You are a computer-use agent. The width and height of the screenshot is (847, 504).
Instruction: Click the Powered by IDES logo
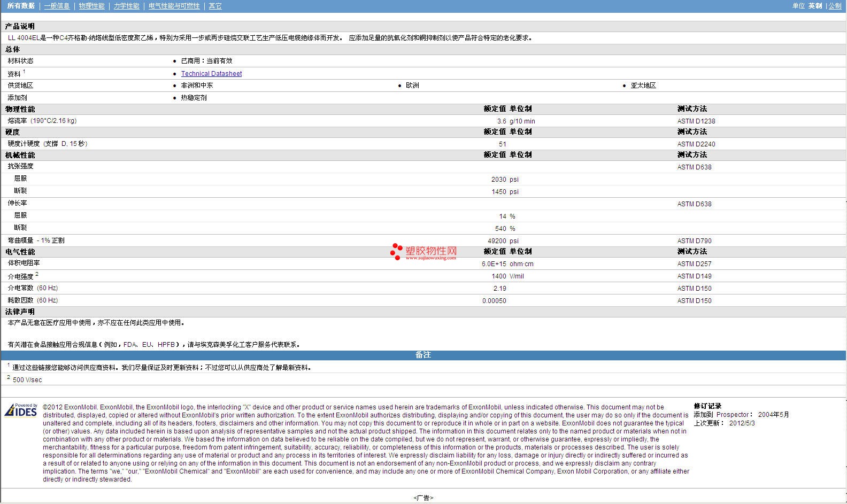(21, 410)
